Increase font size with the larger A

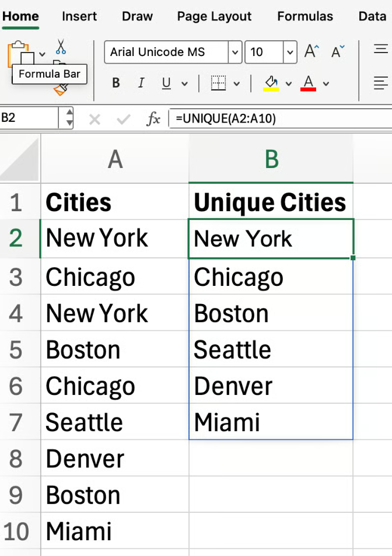click(311, 52)
